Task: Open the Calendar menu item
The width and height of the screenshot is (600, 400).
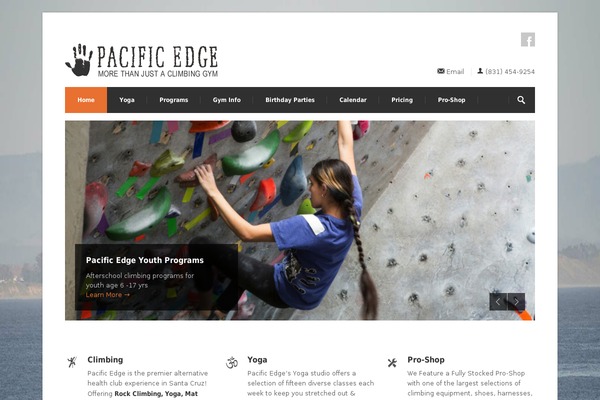Action: pyautogui.click(x=353, y=100)
